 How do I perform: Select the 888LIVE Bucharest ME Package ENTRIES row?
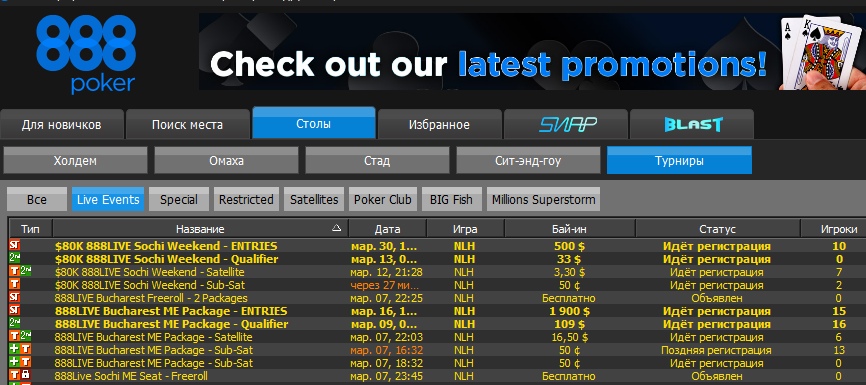(x=437, y=311)
